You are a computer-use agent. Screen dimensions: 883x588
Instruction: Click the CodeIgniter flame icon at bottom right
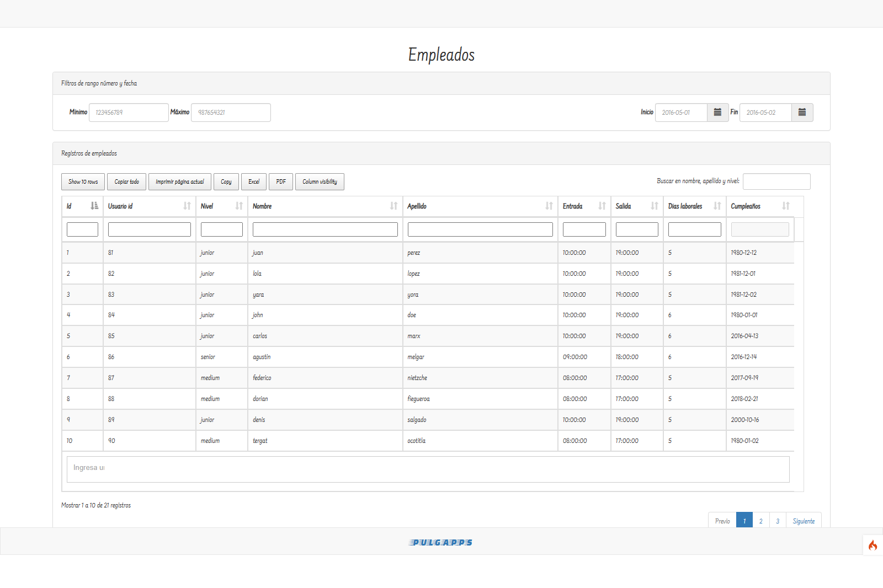tap(874, 546)
